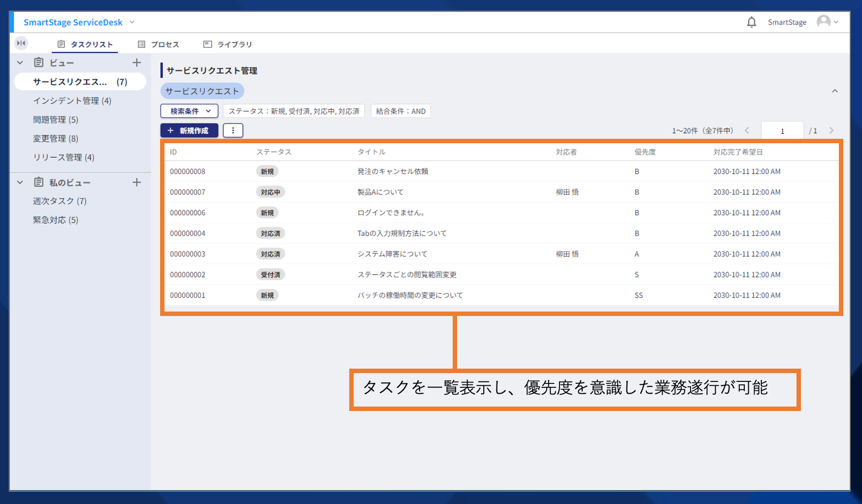The height and width of the screenshot is (504, 862).
Task: Click title 製品Aについて
Action: tap(380, 192)
